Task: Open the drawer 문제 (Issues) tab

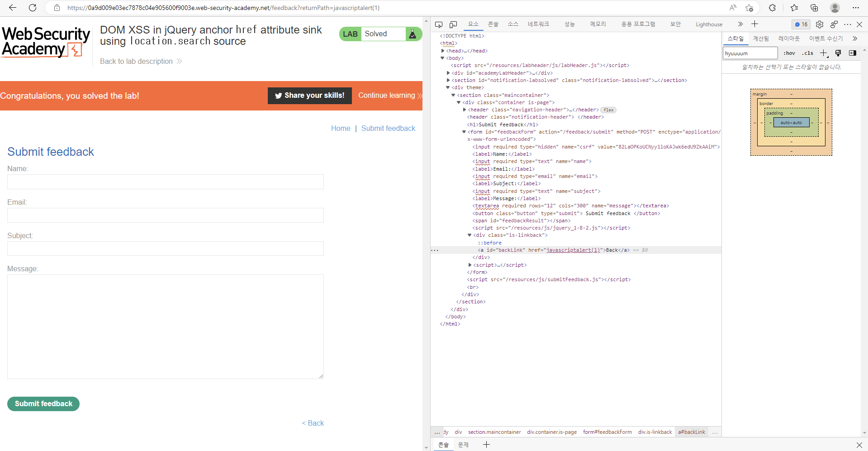Action: click(463, 445)
